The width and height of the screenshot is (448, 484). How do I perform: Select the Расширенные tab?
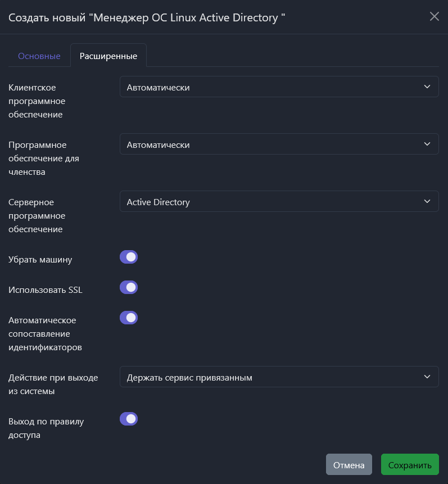click(x=108, y=56)
